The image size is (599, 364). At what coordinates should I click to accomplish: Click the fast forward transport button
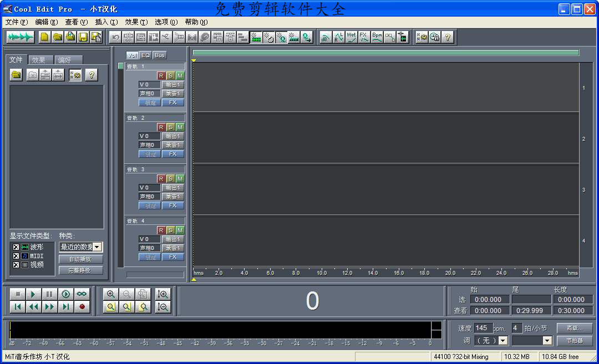[x=49, y=307]
